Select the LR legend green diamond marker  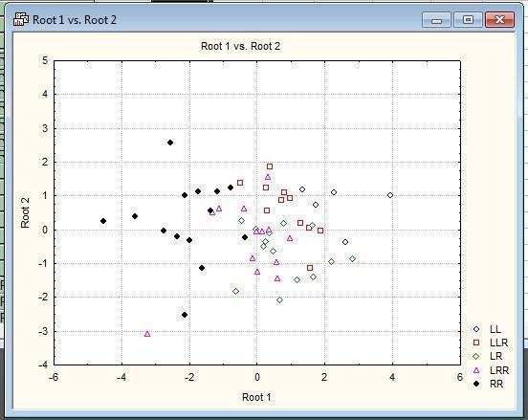click(x=476, y=356)
